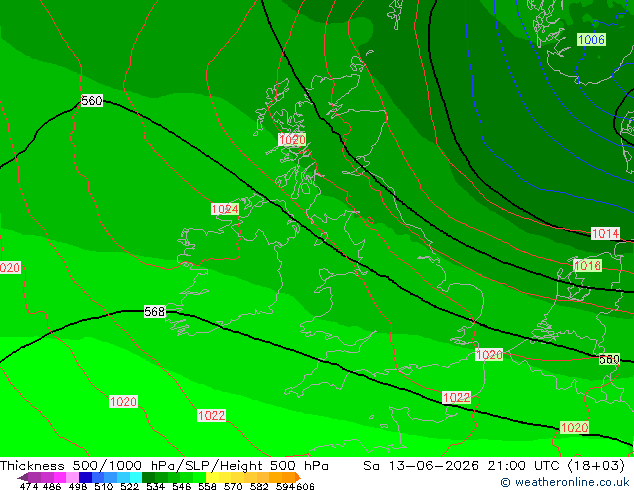
Task: Click the blue '1006' isobar label
Action: pos(591,40)
